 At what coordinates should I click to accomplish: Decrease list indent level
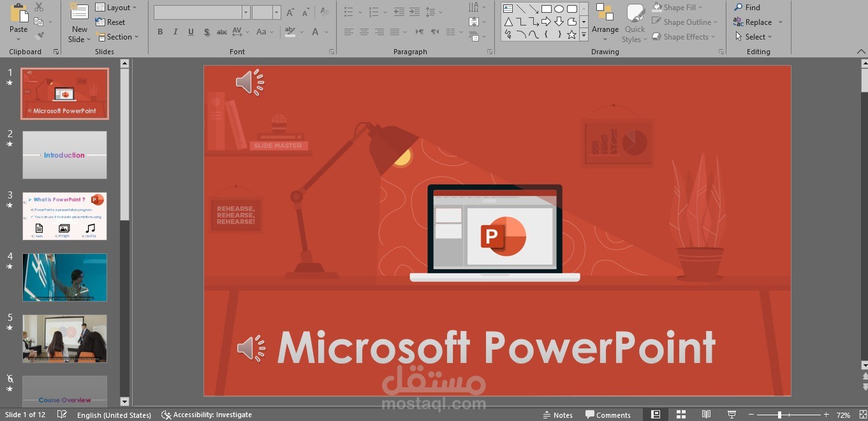399,12
